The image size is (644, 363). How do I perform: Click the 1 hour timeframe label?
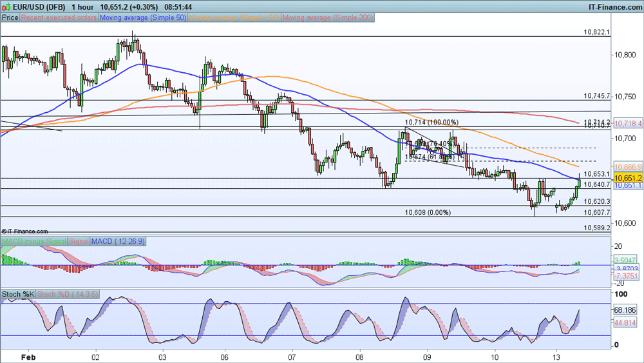(x=82, y=7)
